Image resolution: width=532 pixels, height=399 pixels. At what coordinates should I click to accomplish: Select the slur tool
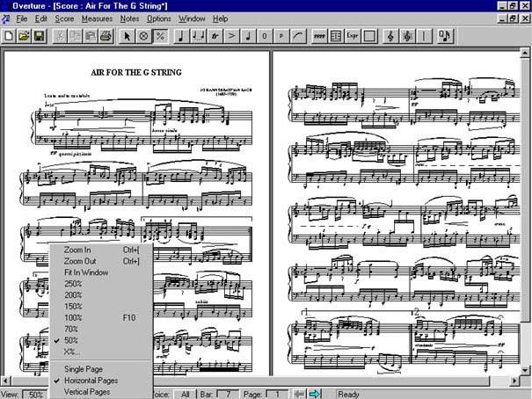click(x=298, y=36)
